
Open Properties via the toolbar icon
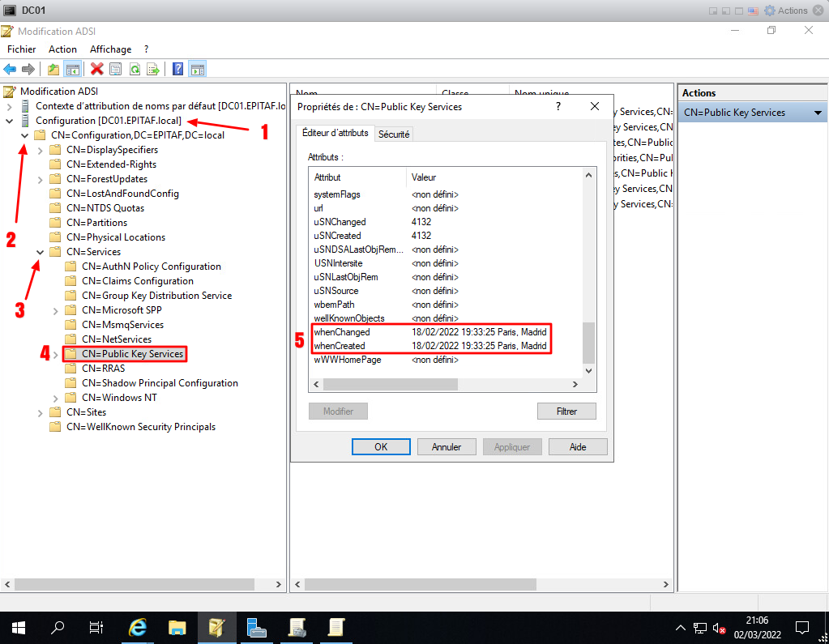pyautogui.click(x=116, y=70)
